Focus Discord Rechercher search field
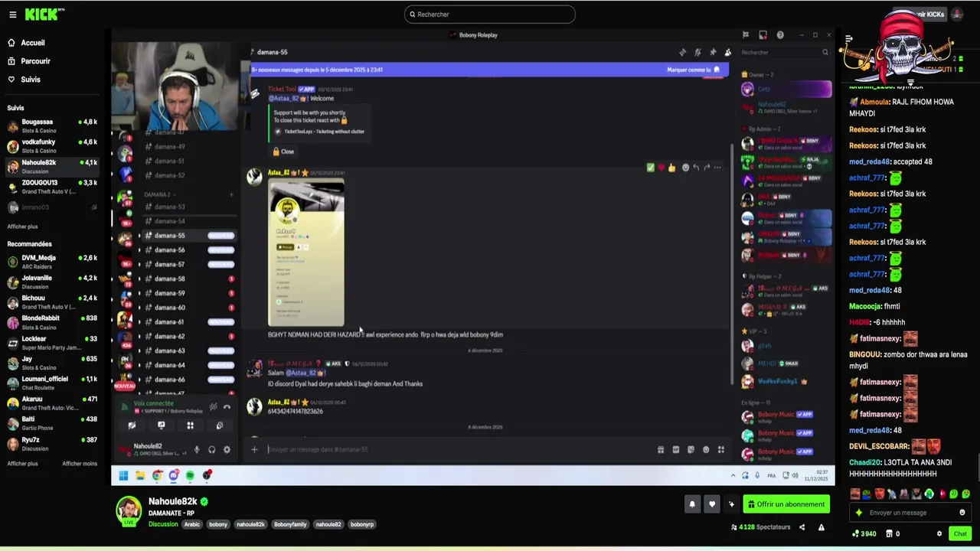 point(784,52)
